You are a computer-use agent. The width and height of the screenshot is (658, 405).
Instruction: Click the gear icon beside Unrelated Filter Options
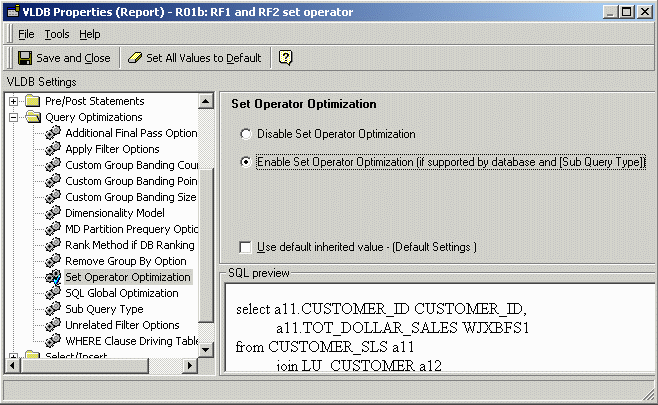tap(53, 325)
